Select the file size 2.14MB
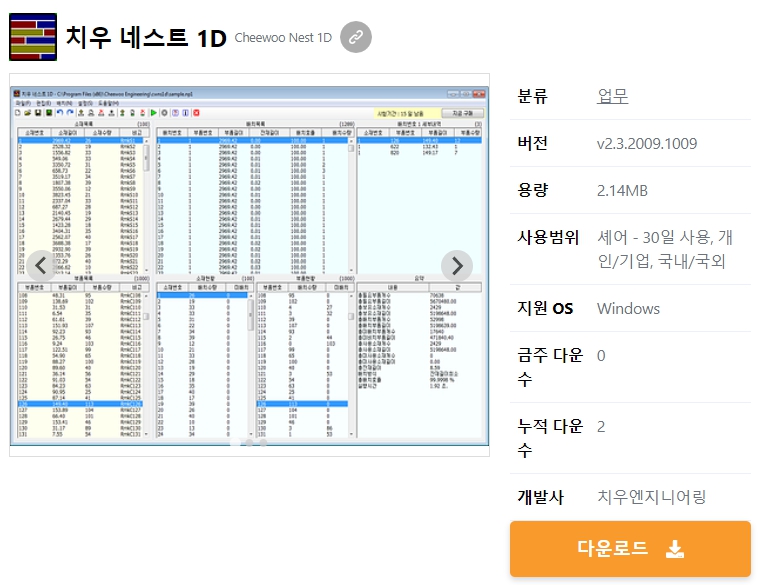 pyautogui.click(x=622, y=190)
